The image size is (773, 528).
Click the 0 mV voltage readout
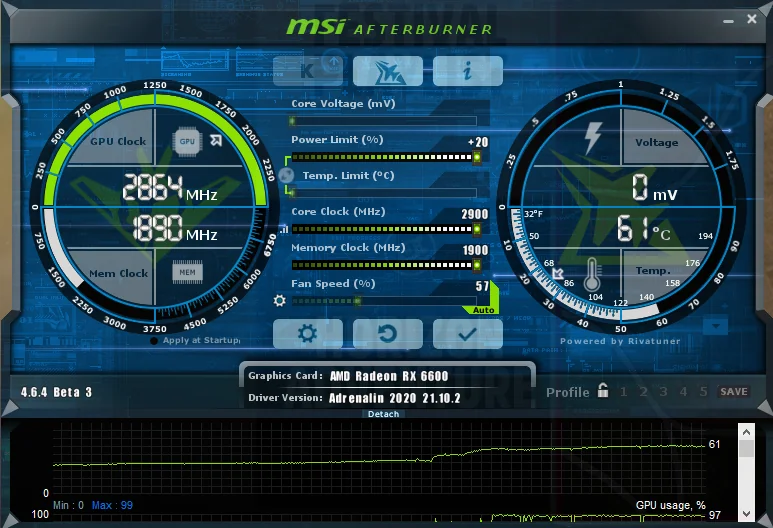(655, 188)
